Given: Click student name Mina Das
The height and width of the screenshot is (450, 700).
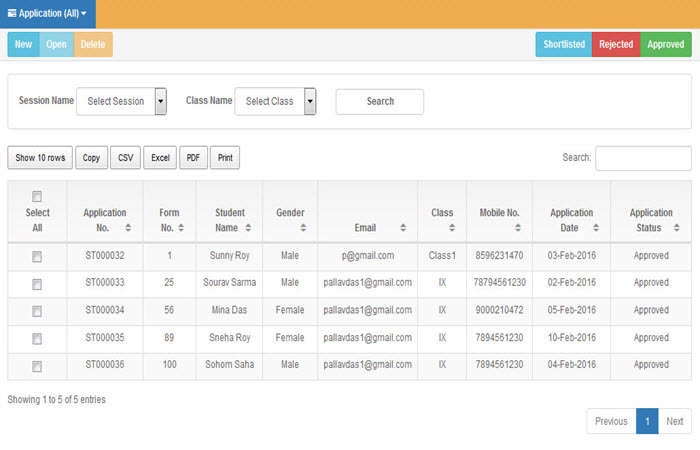Looking at the screenshot, I should coord(229,310).
